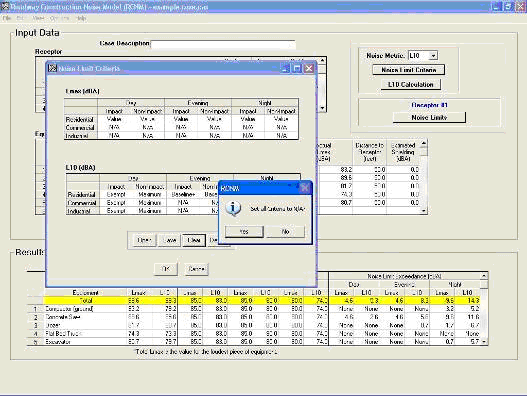Click No in the RCNM confirmation popup
The width and height of the screenshot is (527, 396).
coord(285,232)
